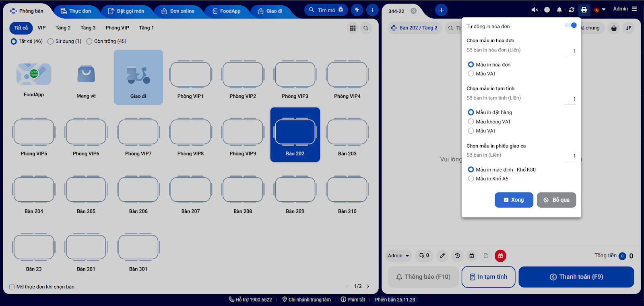The image size is (644, 306).
Task: Open the Thực đơn tab
Action: click(76, 11)
